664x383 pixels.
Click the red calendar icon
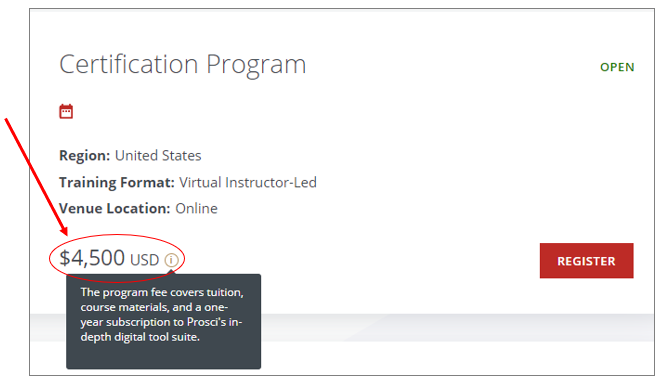coord(66,111)
